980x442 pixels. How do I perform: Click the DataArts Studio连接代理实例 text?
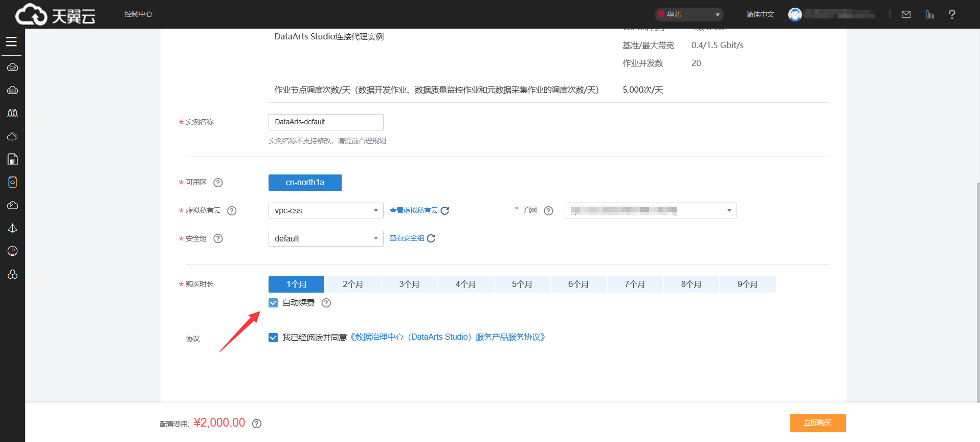tap(329, 37)
